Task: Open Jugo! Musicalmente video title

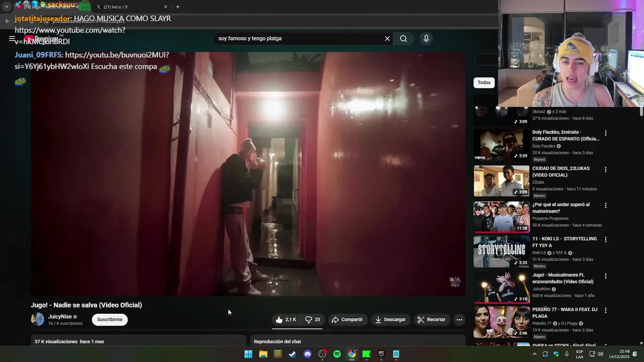Action: 563,279
